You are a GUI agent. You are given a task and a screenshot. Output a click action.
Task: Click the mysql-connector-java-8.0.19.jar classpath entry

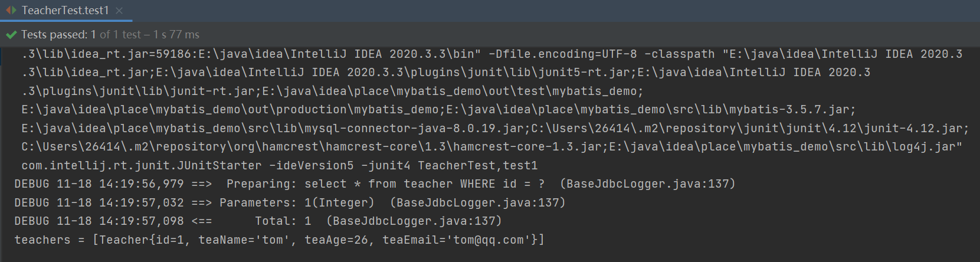414,129
